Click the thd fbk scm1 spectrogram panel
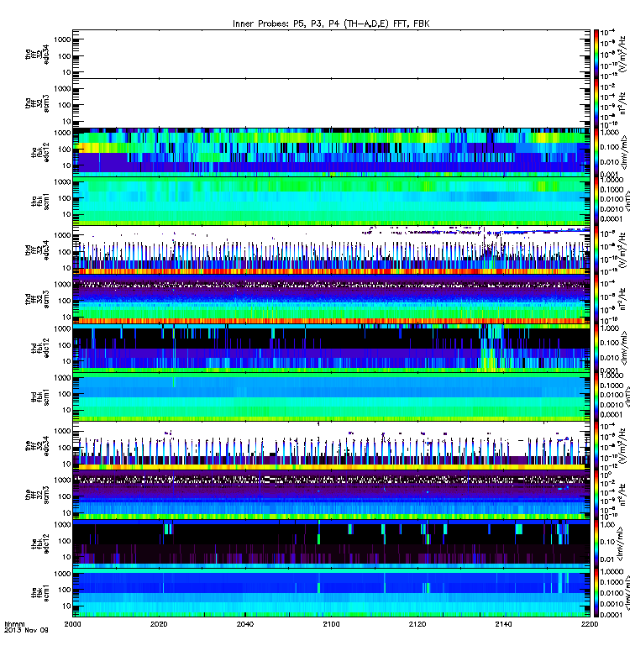Screen dimensions: 630x672 [331, 396]
